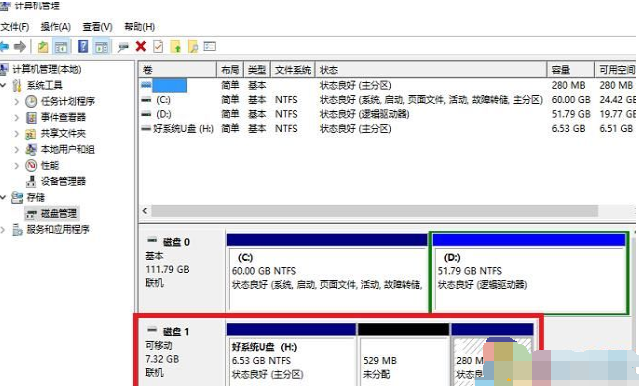Viewport: 639px width, 386px height.
Task: Click the 设备管理器 icon
Action: click(x=31, y=181)
